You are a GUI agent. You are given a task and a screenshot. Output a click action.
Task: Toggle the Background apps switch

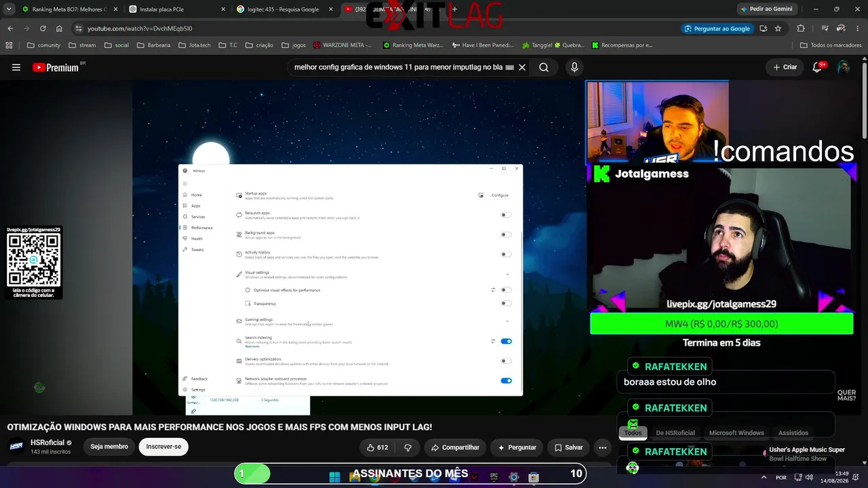click(x=506, y=235)
